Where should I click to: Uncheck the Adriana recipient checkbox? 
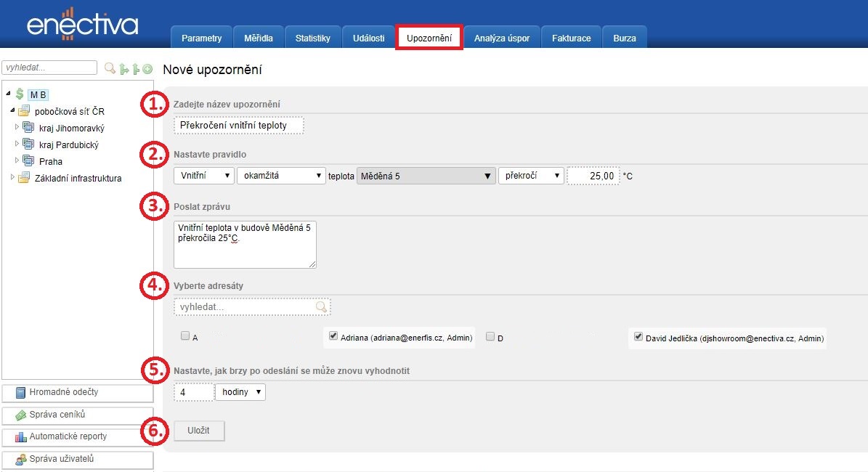click(x=333, y=336)
